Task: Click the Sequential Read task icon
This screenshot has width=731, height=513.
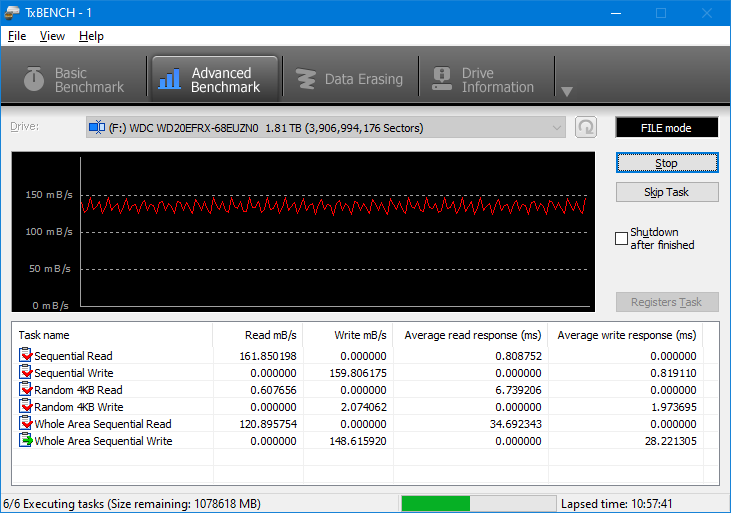Action: coord(26,355)
